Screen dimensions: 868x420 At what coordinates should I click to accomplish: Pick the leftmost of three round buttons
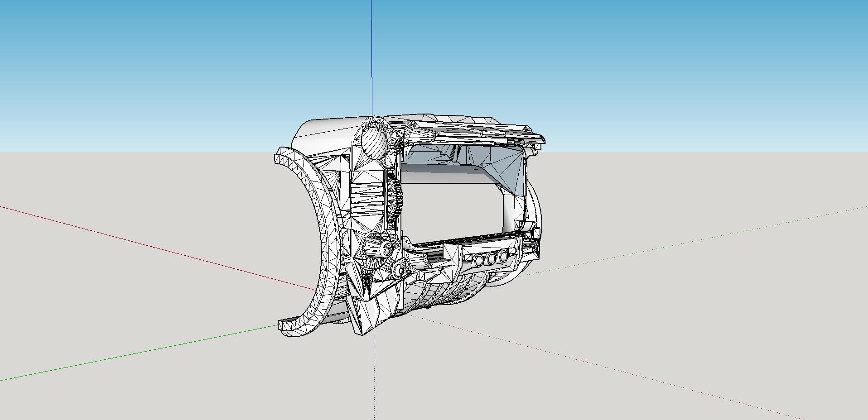[479, 260]
